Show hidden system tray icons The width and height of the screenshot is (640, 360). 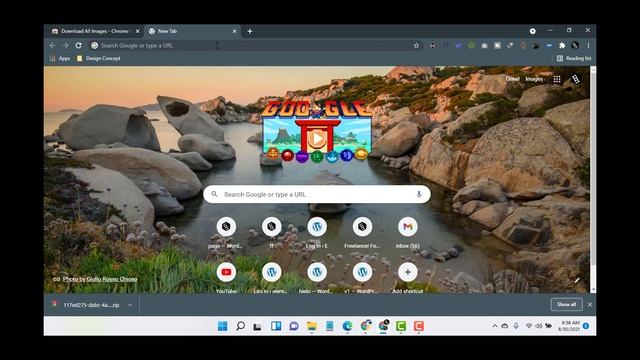[x=495, y=326]
